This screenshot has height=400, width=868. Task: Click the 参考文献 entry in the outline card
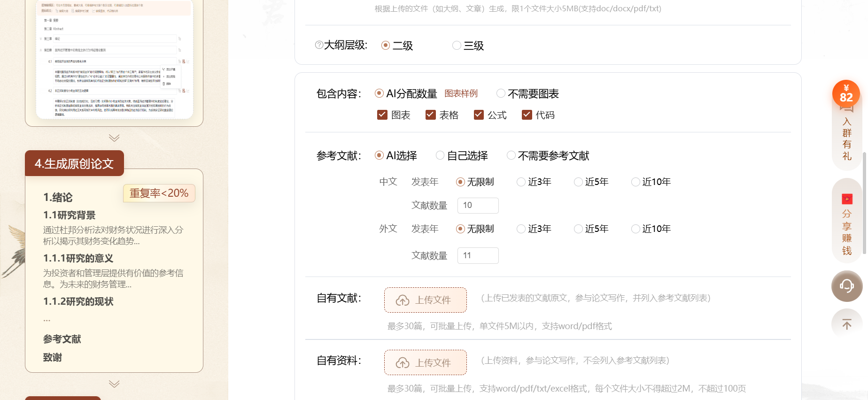62,339
